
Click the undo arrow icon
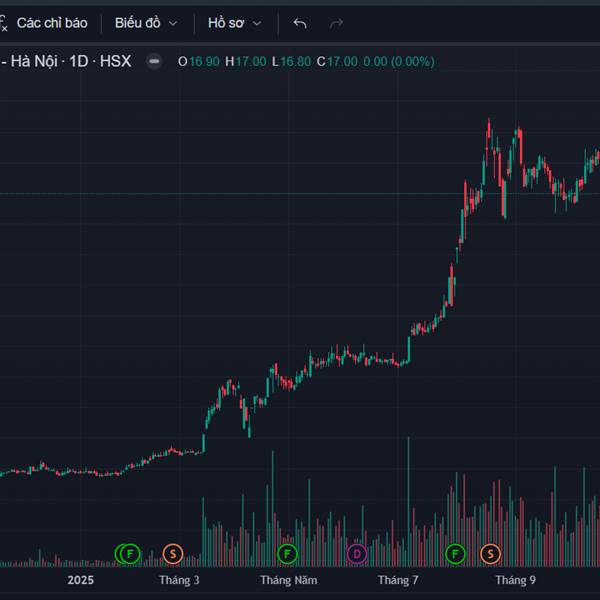click(x=300, y=22)
